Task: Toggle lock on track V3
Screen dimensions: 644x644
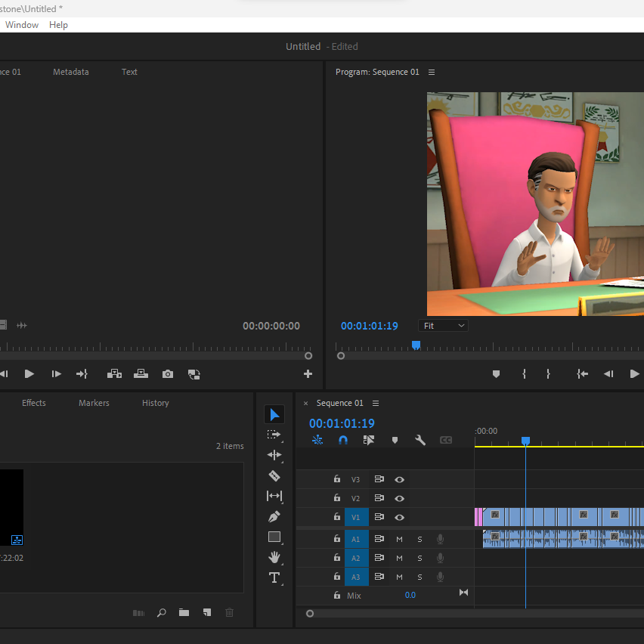Action: pos(337,479)
